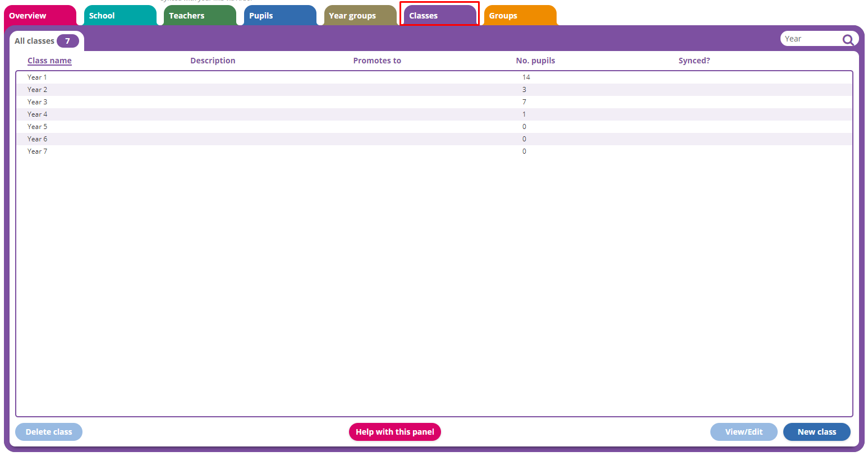Select the Year 5 class row
868x456 pixels.
[224, 126]
